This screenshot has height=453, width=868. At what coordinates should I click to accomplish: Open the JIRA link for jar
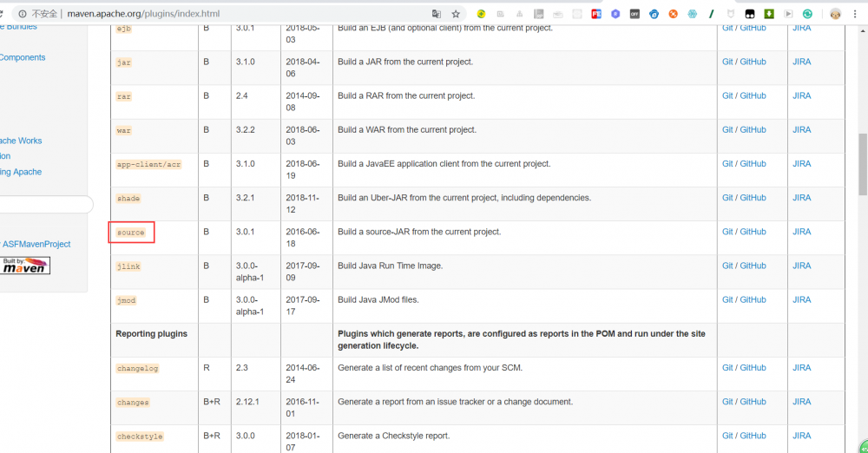801,62
